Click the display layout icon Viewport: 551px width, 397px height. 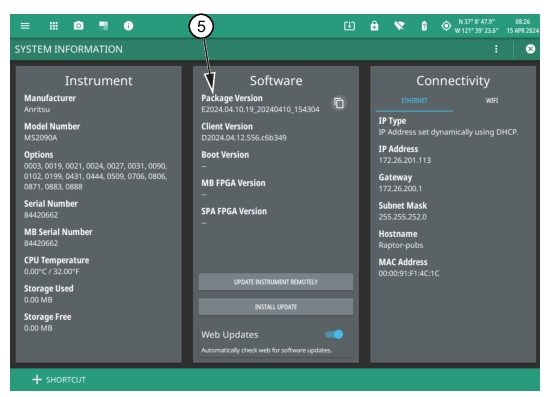click(103, 26)
